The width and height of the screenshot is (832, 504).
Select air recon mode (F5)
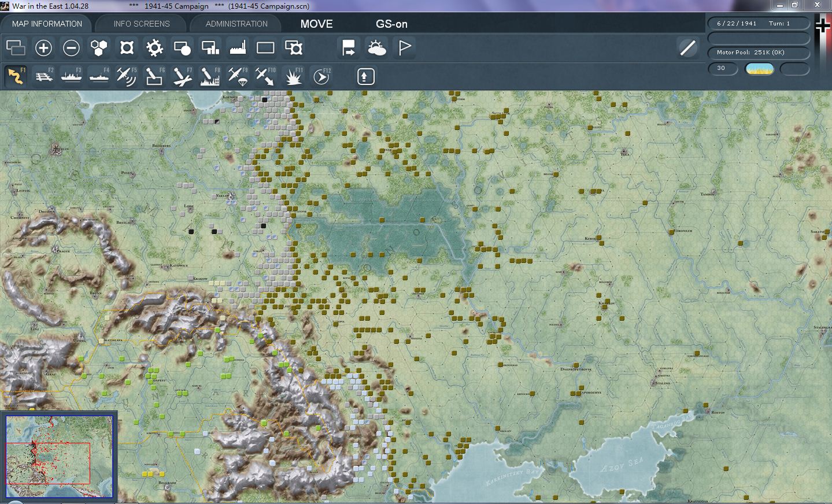pos(127,76)
